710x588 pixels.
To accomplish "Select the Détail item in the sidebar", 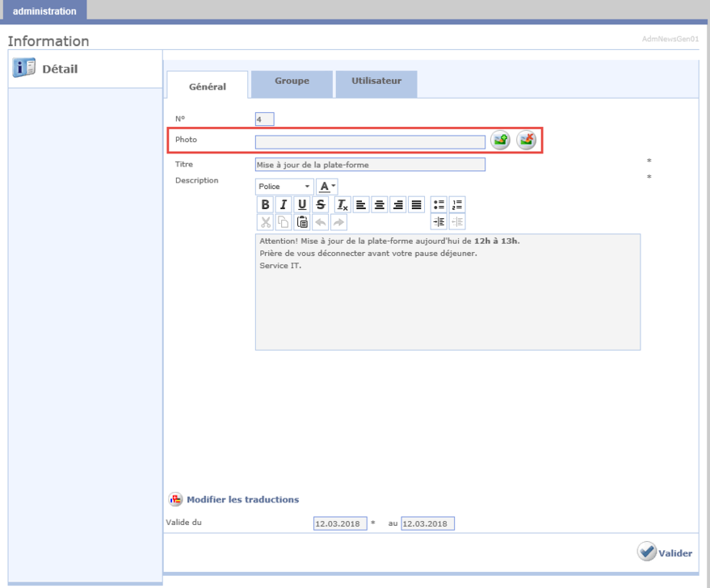I will [x=59, y=69].
